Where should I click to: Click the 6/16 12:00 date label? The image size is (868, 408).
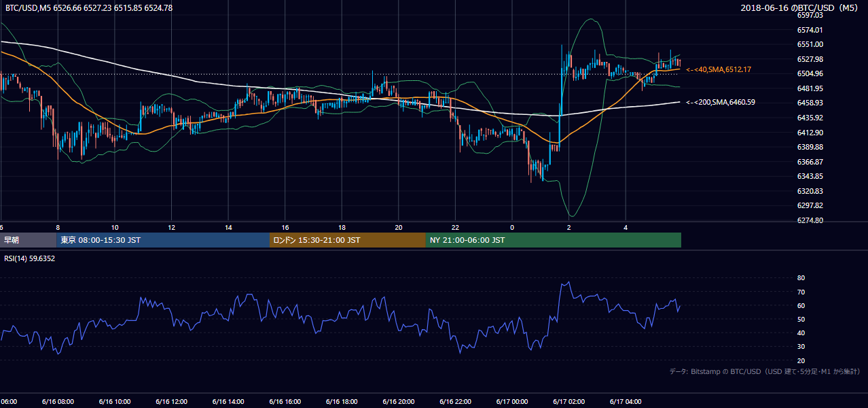[x=171, y=402]
